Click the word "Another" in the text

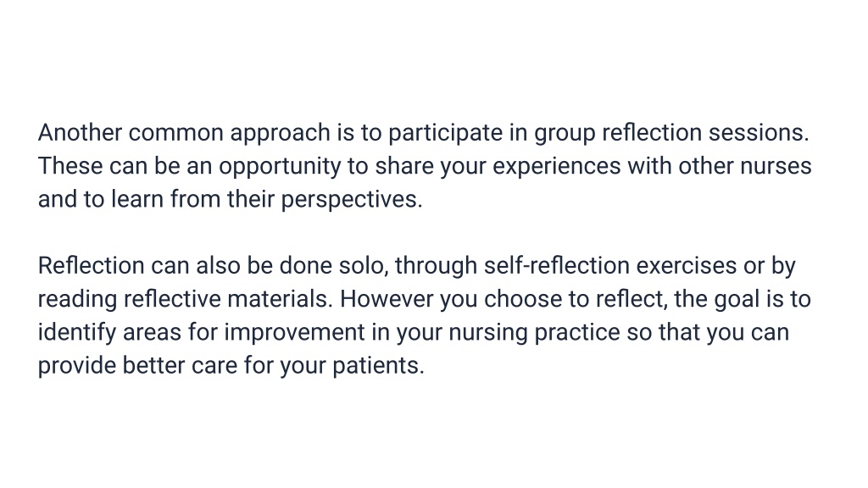(80, 133)
